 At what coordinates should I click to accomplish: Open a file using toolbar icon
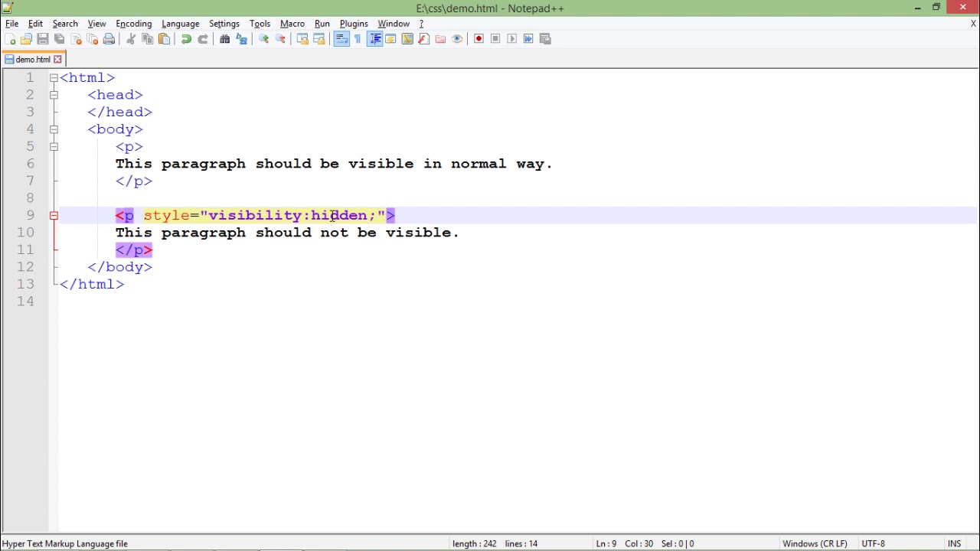[26, 39]
